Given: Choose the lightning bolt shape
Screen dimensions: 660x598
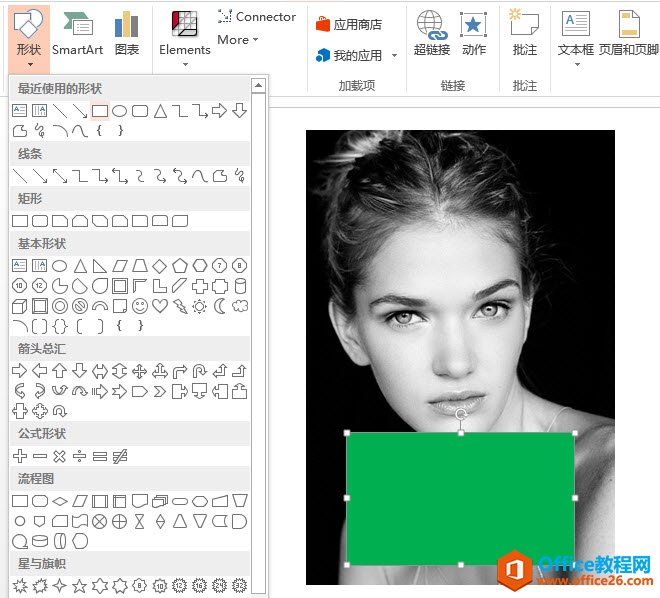Looking at the screenshot, I should pos(179,306).
